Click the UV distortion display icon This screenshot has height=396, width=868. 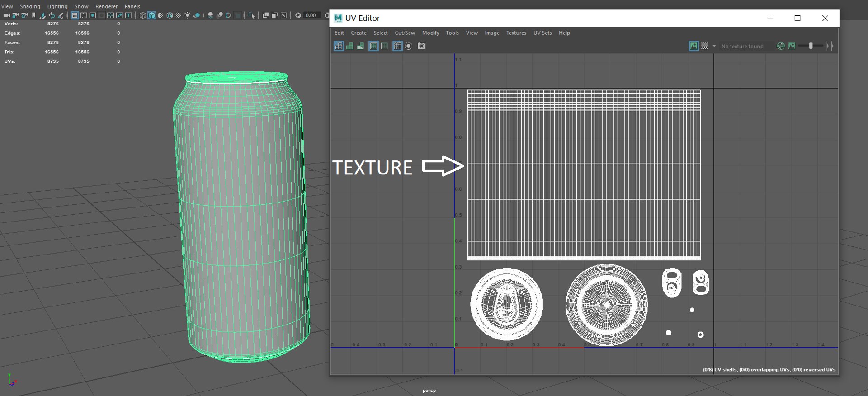(x=360, y=46)
